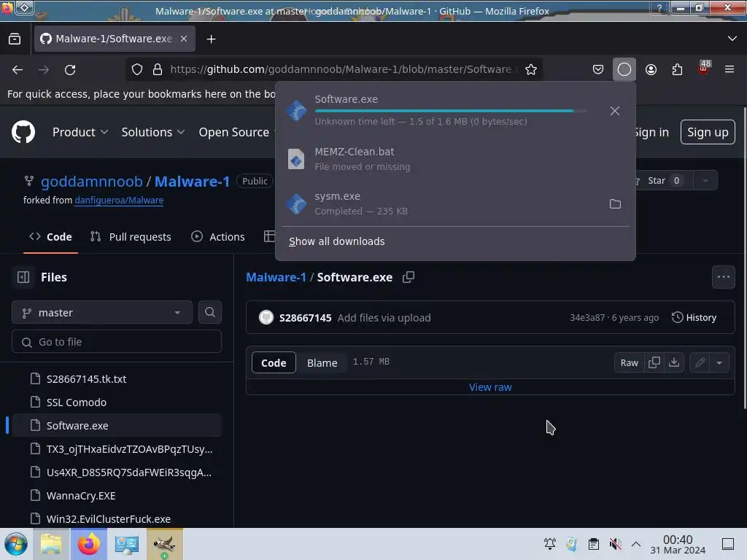This screenshot has height=560, width=747.
Task: Open the tracking protection shield icon
Action: [x=137, y=69]
